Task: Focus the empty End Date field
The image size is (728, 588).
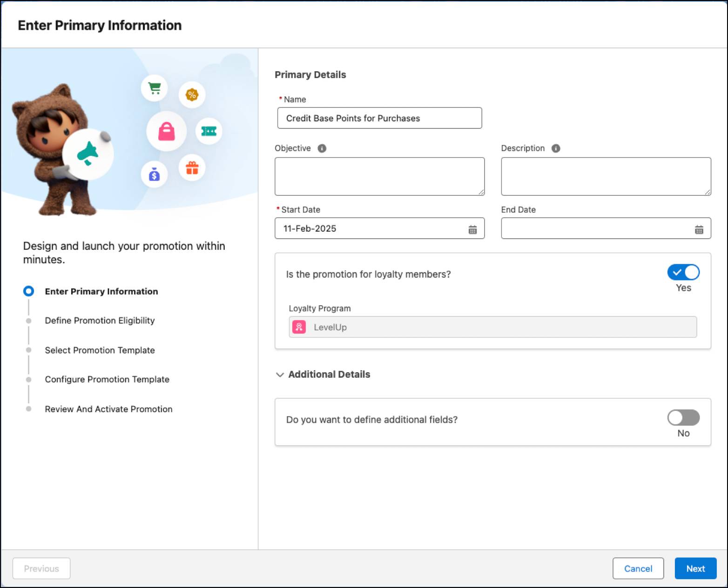Action: 606,228
